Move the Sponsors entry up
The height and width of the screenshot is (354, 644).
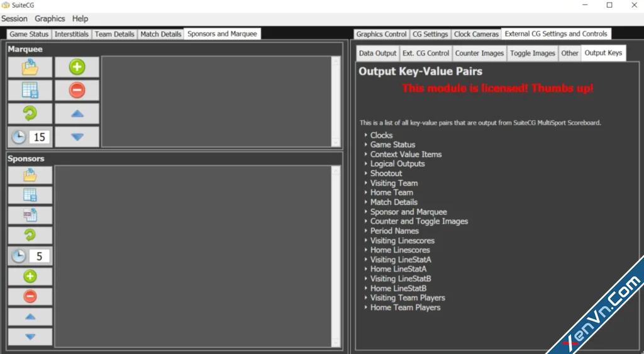pyautogui.click(x=30, y=317)
